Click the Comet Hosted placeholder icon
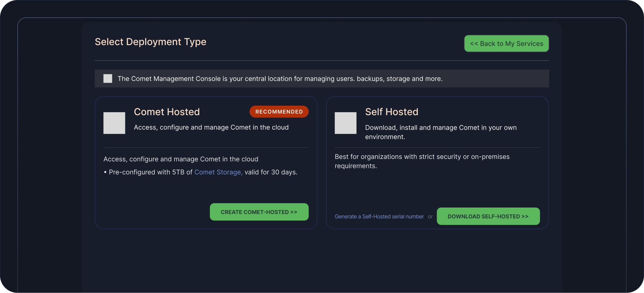 pyautogui.click(x=114, y=123)
